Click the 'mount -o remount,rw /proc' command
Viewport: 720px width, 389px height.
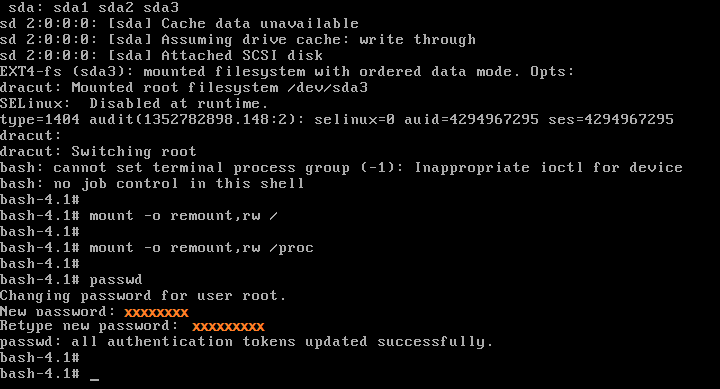(x=202, y=248)
